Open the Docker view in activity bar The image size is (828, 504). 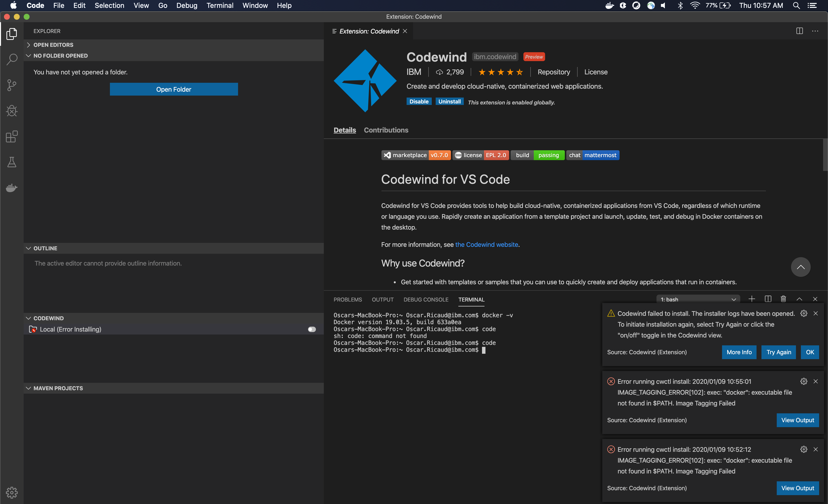point(11,188)
